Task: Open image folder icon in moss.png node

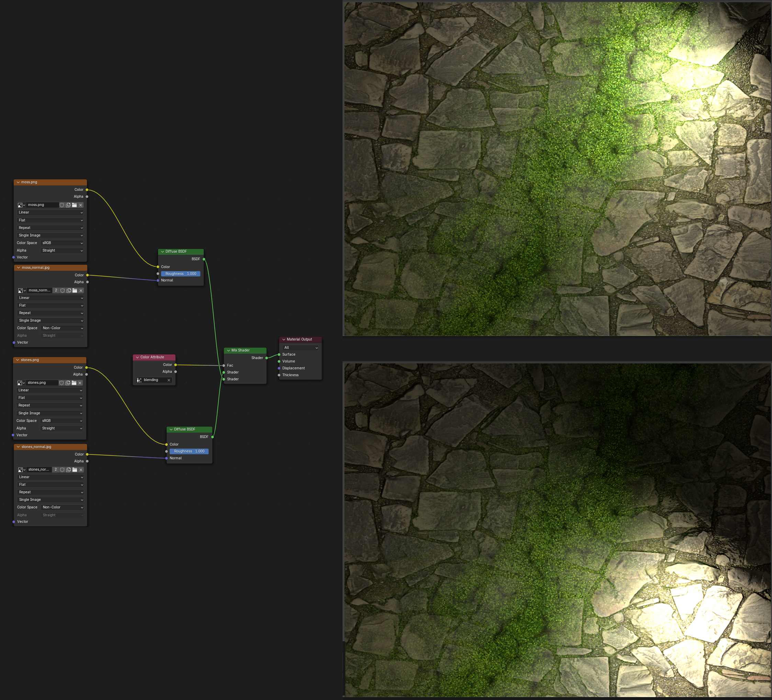Action: (x=74, y=205)
